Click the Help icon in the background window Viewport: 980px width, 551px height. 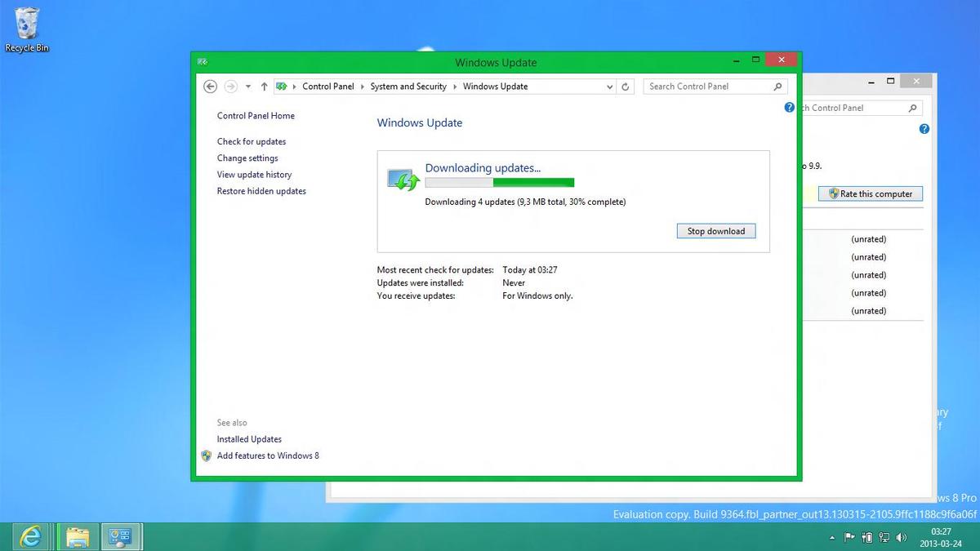coord(924,129)
